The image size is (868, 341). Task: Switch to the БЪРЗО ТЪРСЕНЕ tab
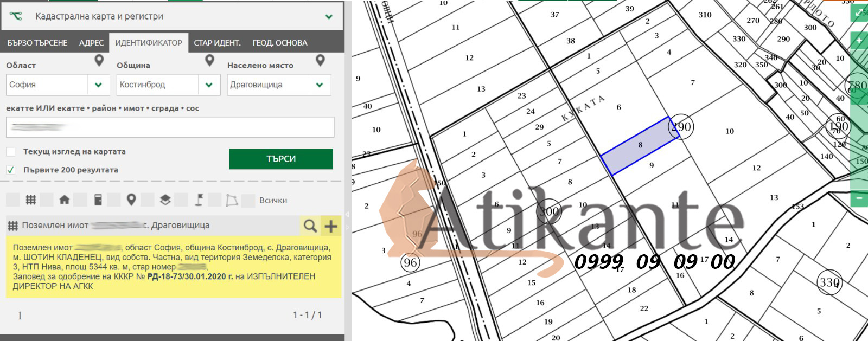click(x=37, y=43)
